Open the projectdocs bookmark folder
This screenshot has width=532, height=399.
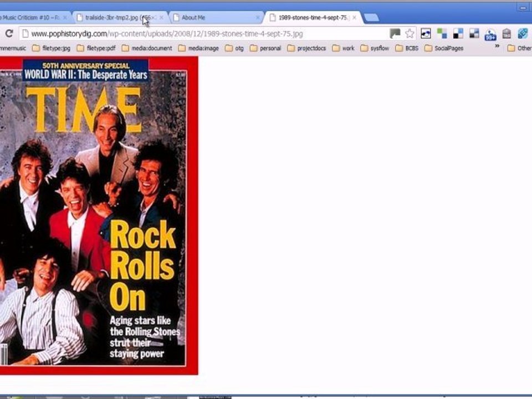coord(306,48)
